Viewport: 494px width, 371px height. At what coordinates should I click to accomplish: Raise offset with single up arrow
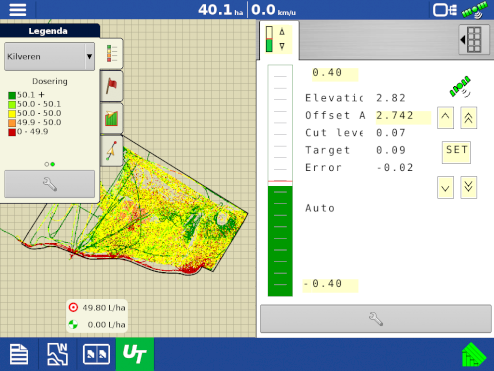click(445, 118)
